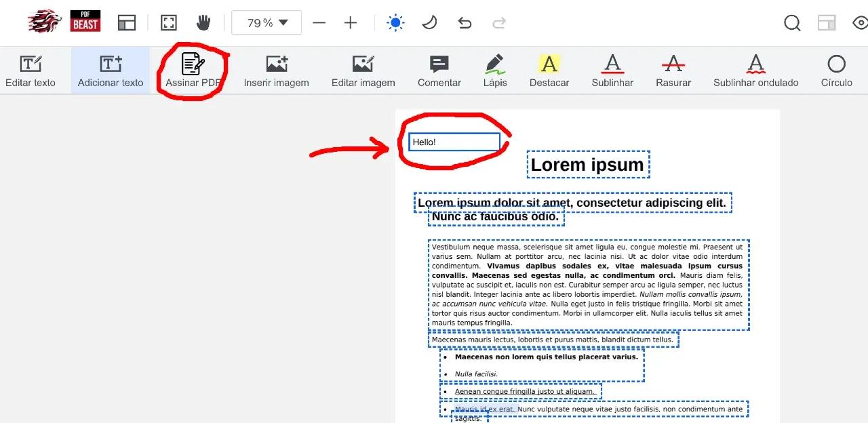The image size is (868, 423).
Task: Select the Círculo shape tool
Action: tap(836, 70)
